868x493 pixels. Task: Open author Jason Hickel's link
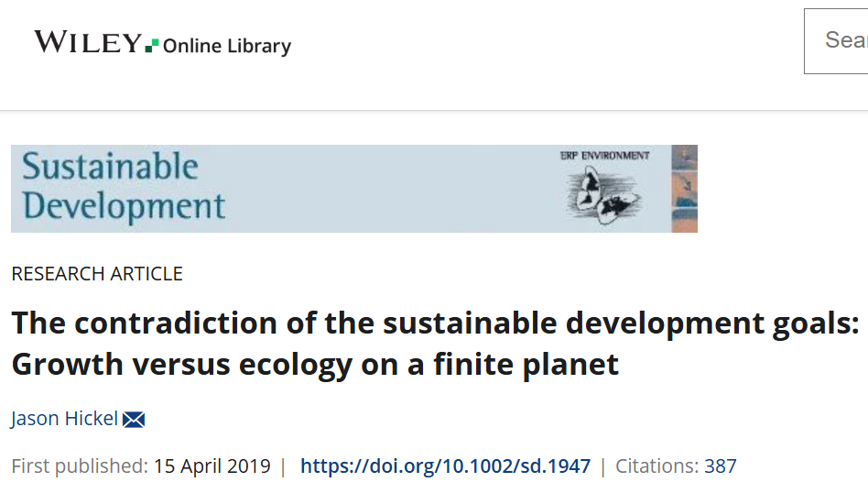tap(64, 419)
